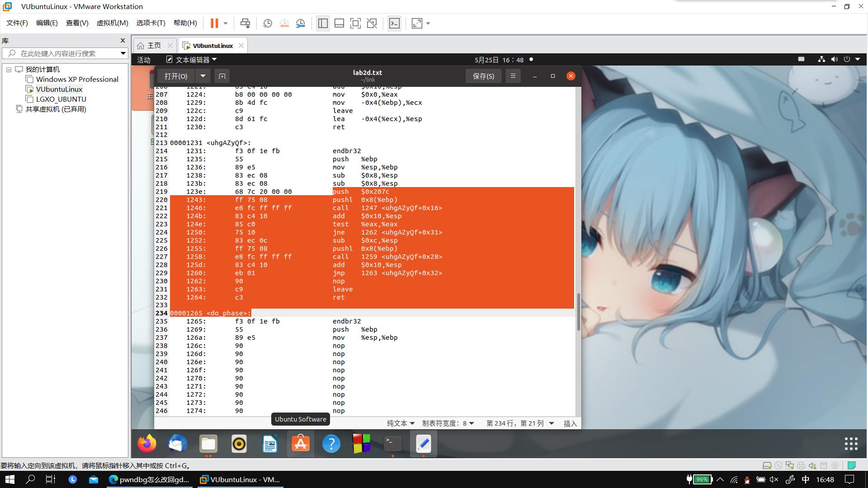Click the 打开(O) button in gedit
Image resolution: width=868 pixels, height=488 pixels.
coord(176,76)
